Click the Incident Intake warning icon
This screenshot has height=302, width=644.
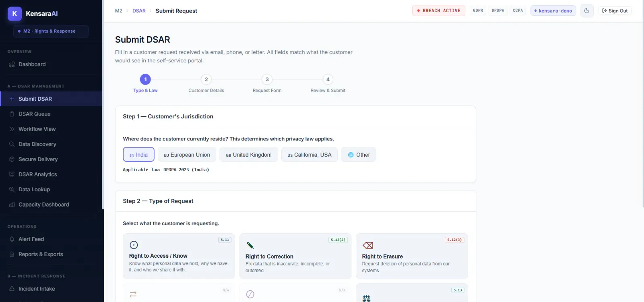coord(12,289)
